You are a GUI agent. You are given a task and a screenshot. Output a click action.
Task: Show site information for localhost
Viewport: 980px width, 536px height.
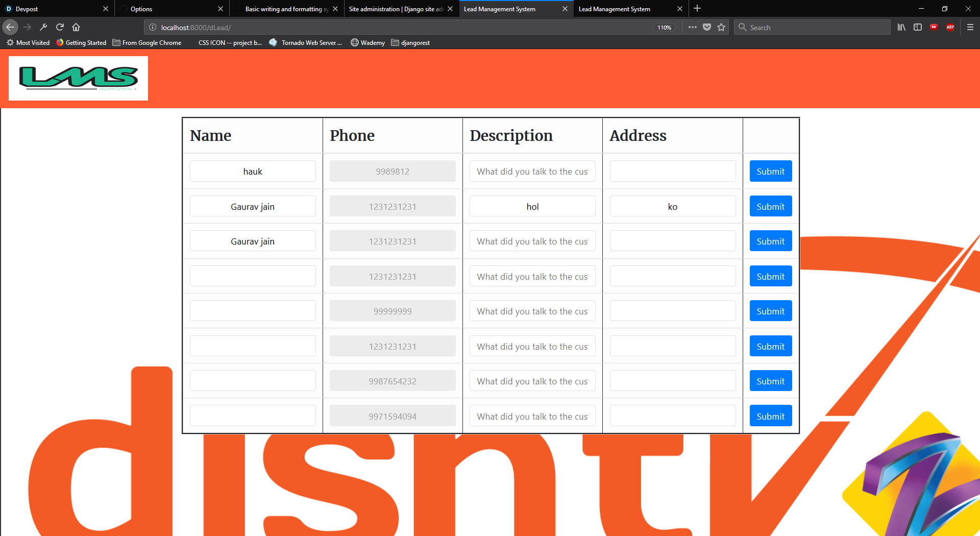(152, 28)
